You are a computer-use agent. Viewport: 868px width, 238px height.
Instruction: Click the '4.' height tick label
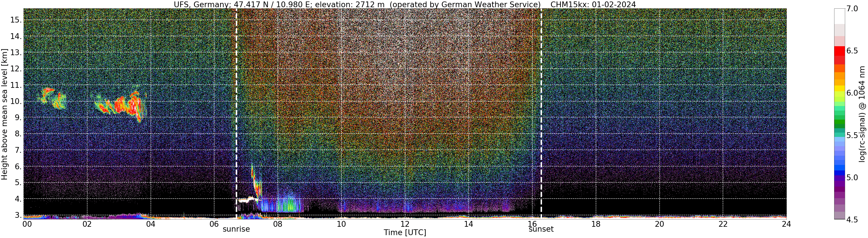click(18, 199)
